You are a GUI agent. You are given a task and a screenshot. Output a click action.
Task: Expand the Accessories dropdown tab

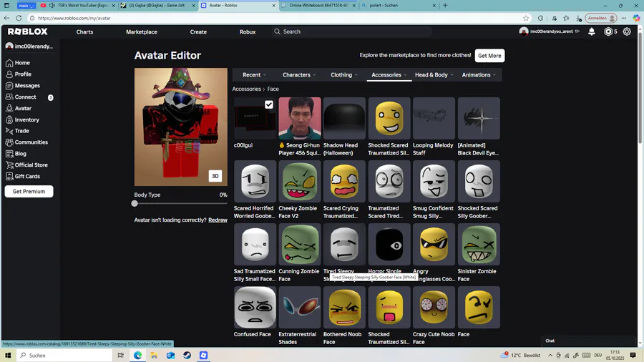389,74
